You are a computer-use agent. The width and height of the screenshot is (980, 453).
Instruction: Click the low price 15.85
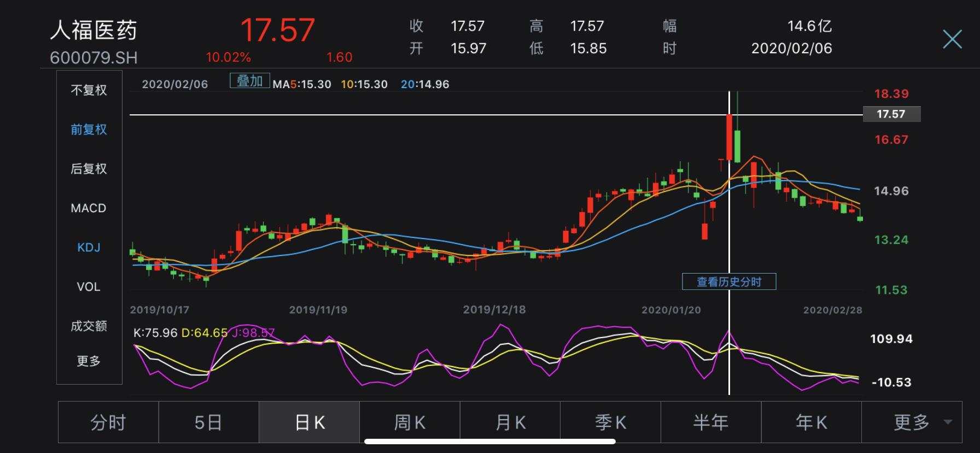[x=588, y=48]
